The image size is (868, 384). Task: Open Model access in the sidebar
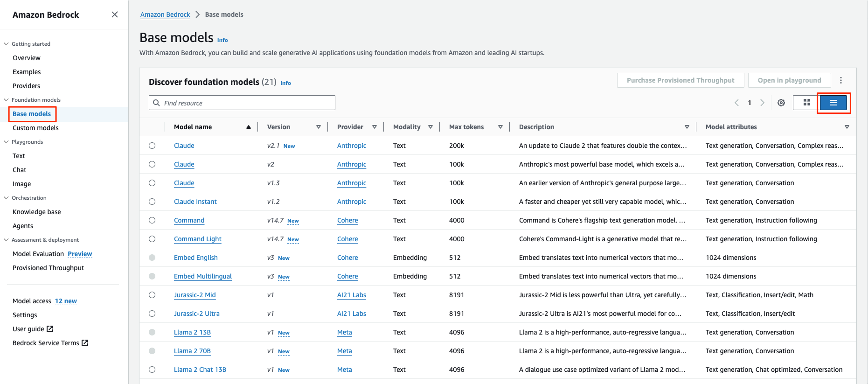pyautogui.click(x=32, y=301)
